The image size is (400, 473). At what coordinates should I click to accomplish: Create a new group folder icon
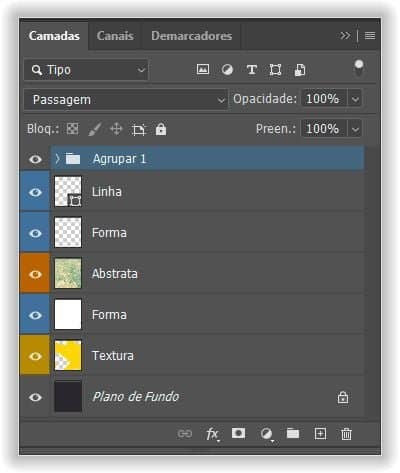[x=293, y=433]
